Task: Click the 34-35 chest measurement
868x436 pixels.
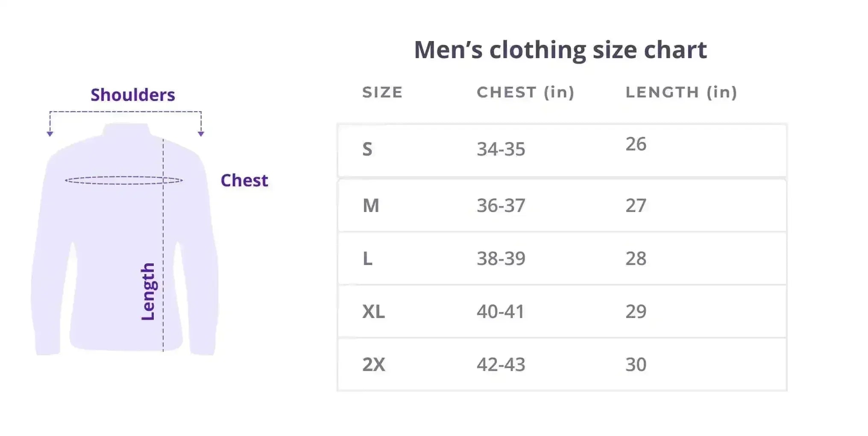Action: [x=501, y=149]
